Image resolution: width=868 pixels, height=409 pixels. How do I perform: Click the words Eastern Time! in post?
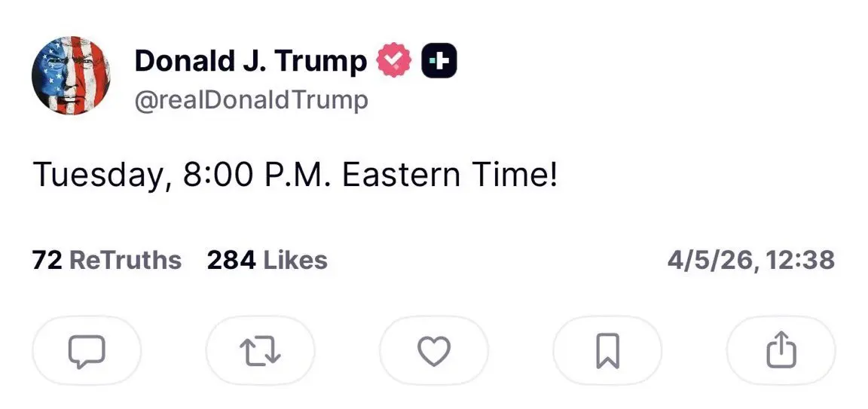pyautogui.click(x=451, y=176)
